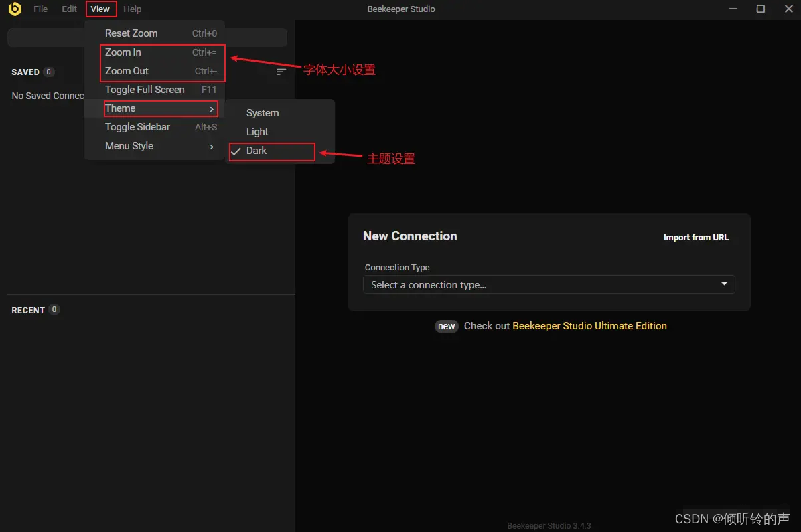Open the Connection Type dropdown

[549, 284]
